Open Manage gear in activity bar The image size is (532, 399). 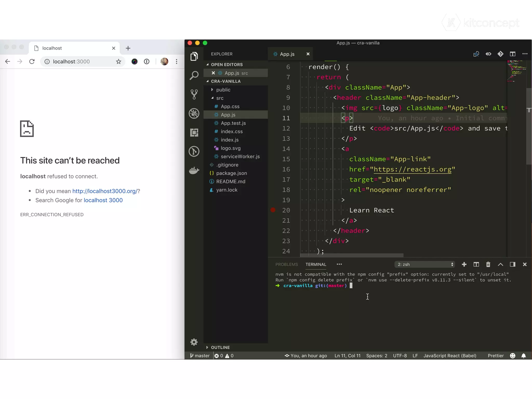click(194, 342)
